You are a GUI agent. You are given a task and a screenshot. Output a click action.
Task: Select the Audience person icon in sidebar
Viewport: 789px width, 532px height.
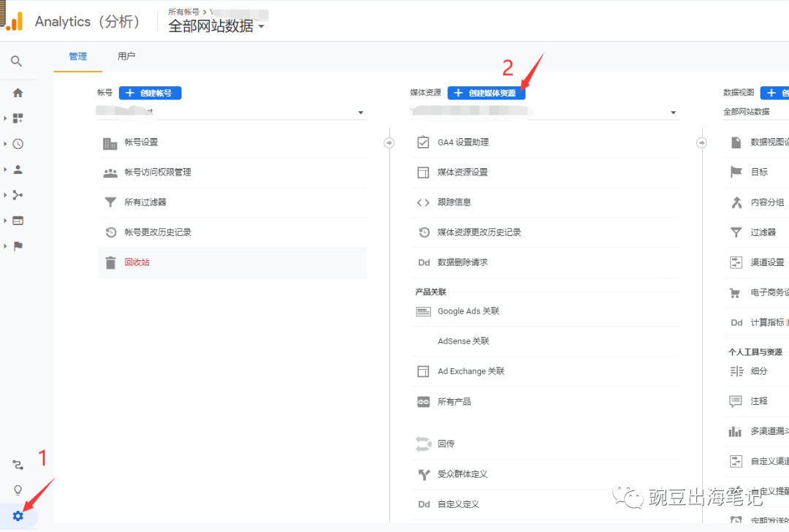pos(18,170)
